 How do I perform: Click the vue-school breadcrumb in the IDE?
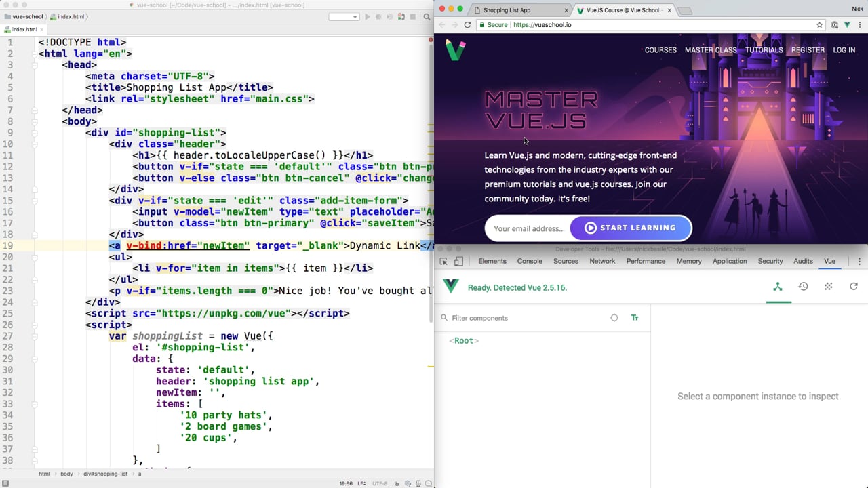[x=24, y=16]
